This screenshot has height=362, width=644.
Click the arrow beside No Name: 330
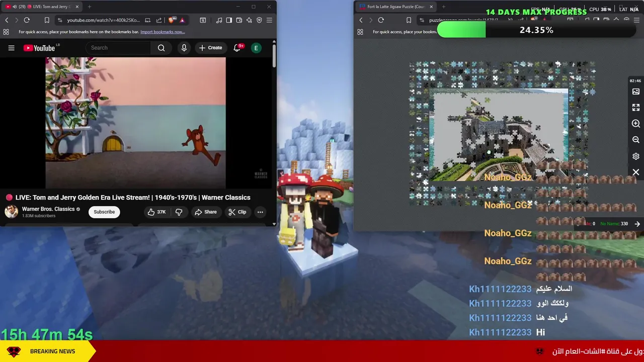[x=637, y=224]
